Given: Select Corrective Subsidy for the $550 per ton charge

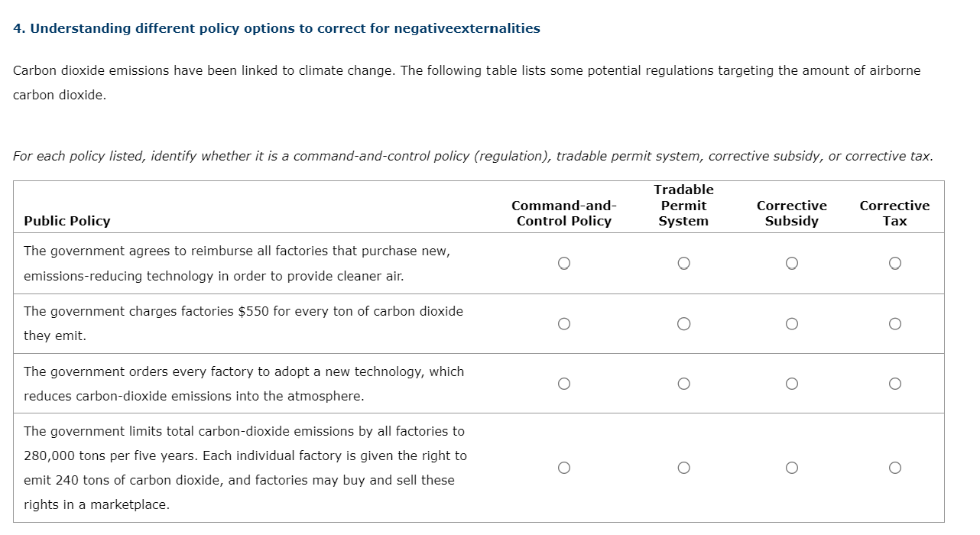Looking at the screenshot, I should click(x=792, y=323).
